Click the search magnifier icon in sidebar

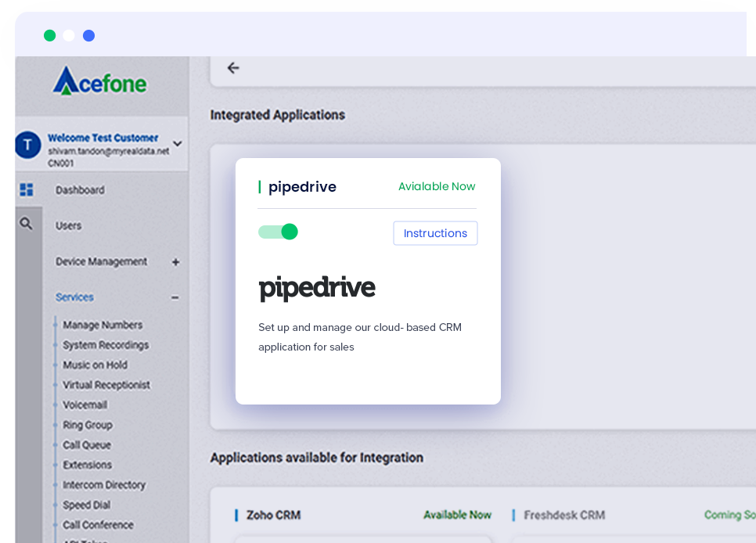26,224
